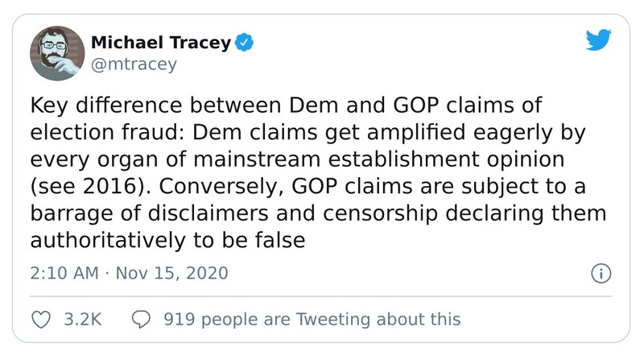Open the tweet info icon

point(599,273)
